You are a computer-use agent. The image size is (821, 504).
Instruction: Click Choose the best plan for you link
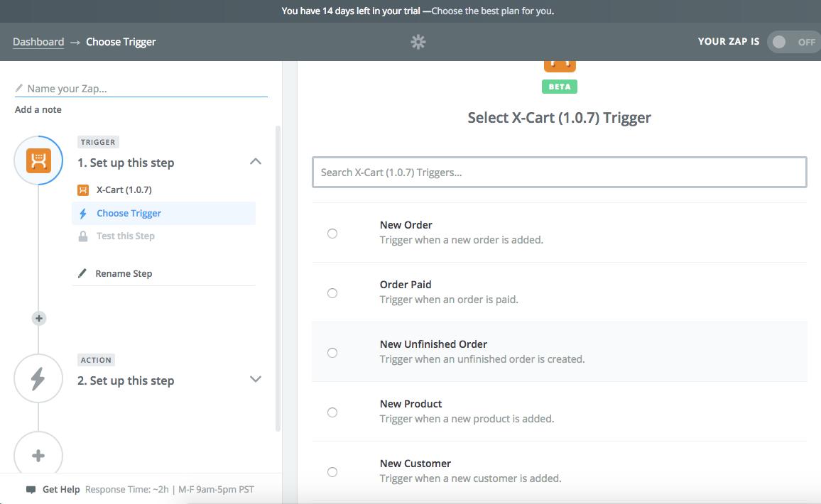pos(493,11)
